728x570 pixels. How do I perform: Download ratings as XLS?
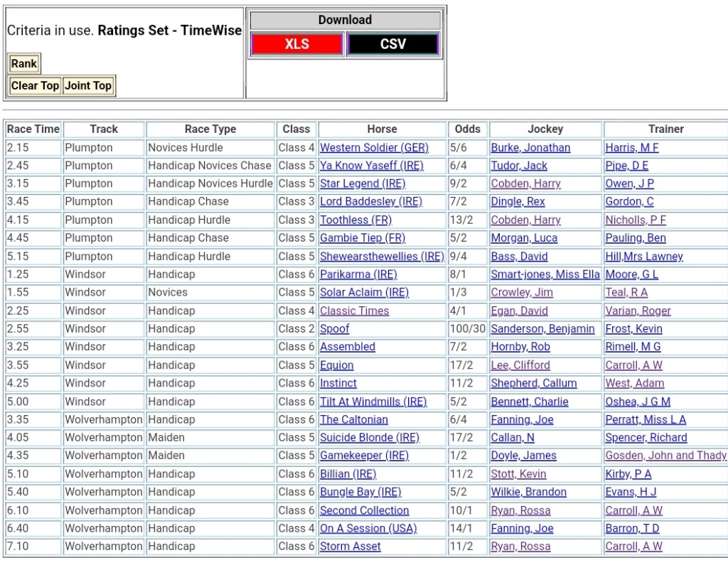pos(296,44)
